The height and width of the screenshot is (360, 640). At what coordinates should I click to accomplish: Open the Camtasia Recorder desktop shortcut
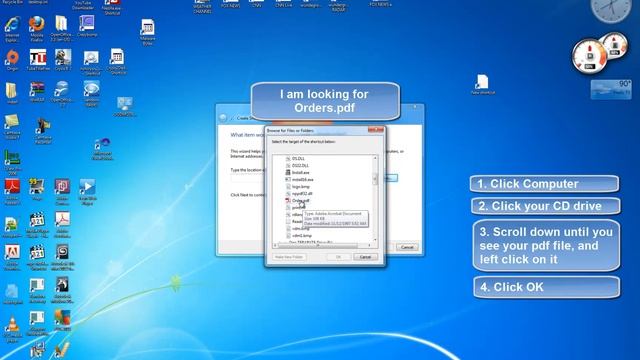point(43,131)
